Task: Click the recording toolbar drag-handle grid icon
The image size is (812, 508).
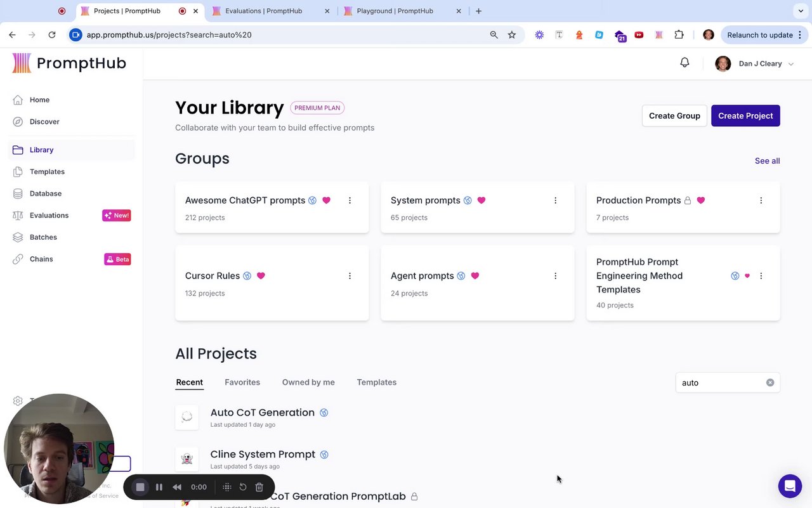Action: tap(226, 487)
